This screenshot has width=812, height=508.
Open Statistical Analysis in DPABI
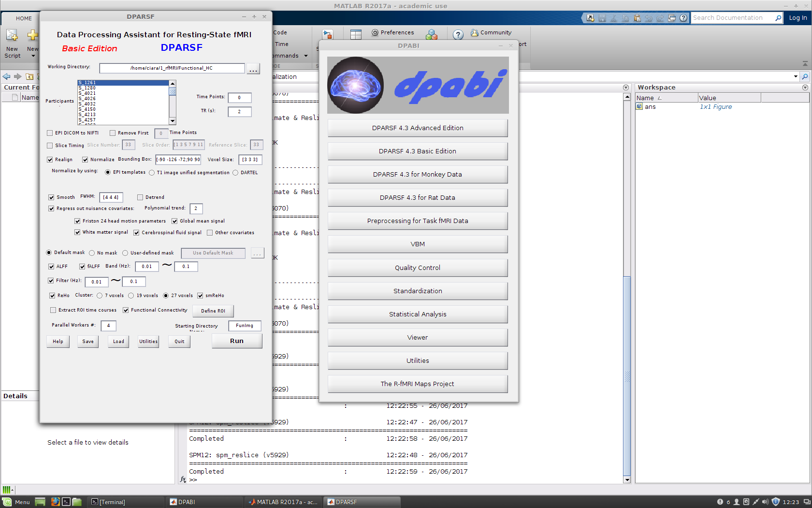(x=418, y=314)
